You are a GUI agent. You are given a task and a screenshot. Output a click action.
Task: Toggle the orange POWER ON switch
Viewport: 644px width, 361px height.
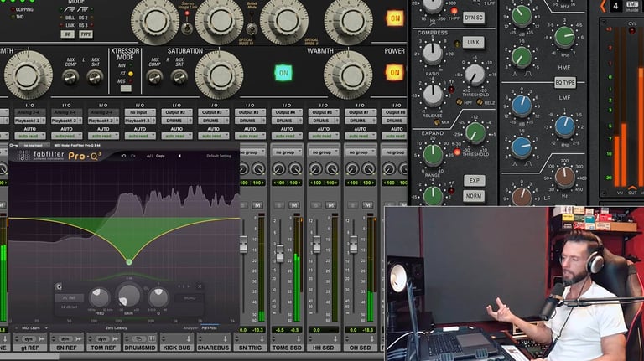click(394, 73)
